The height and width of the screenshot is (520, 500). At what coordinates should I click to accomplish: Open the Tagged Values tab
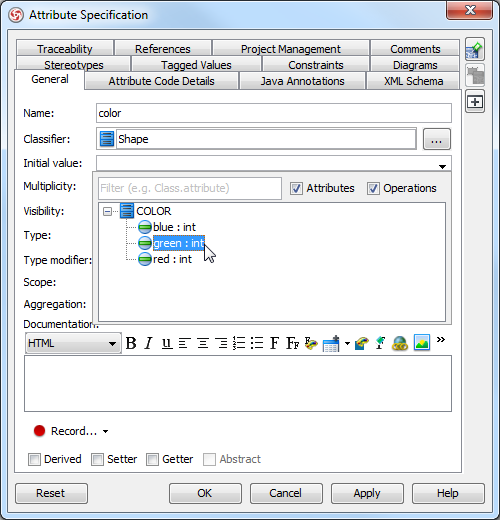click(196, 65)
